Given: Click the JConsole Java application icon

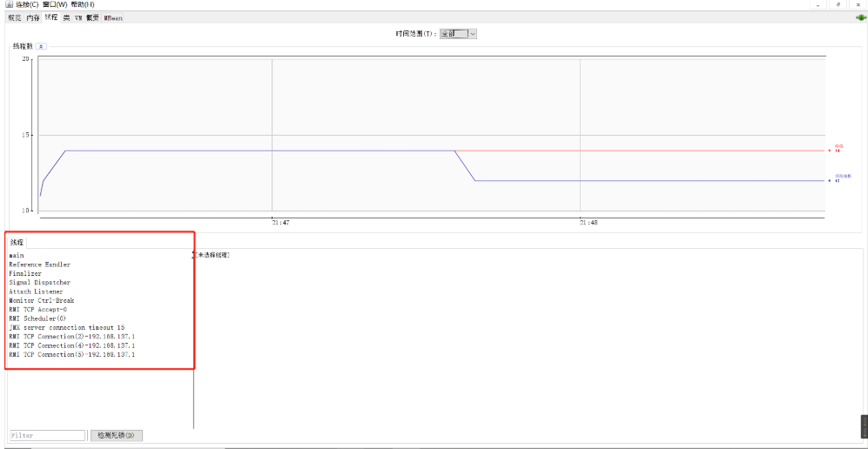Looking at the screenshot, I should pyautogui.click(x=9, y=4).
